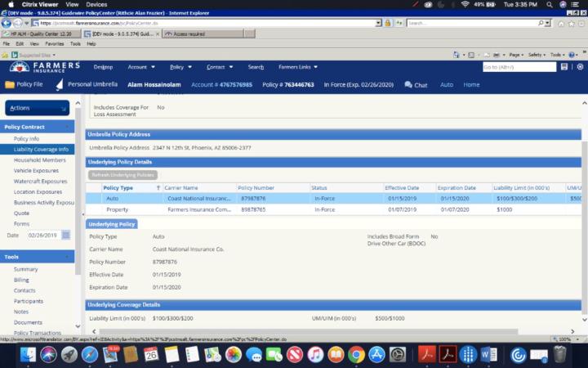Click the Auto link in the policy header
This screenshot has height=368, width=588.
[447, 84]
